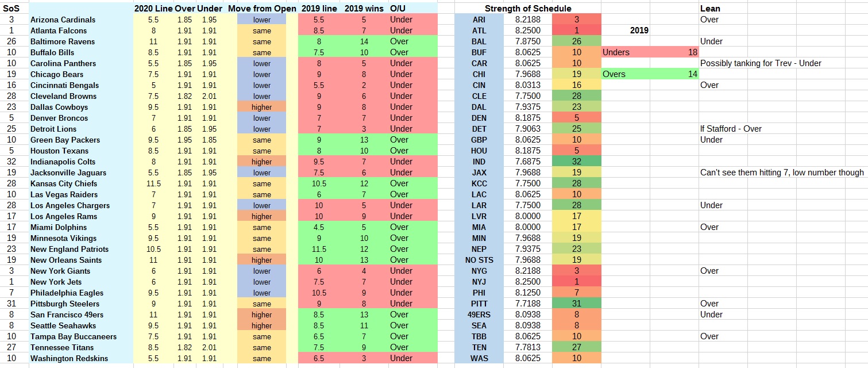Click the '2019 wins' column header
The image size is (868, 368).
point(364,9)
